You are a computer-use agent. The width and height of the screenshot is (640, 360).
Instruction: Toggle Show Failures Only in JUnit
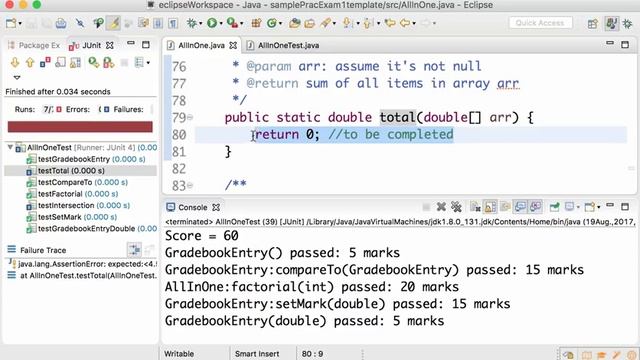45,62
